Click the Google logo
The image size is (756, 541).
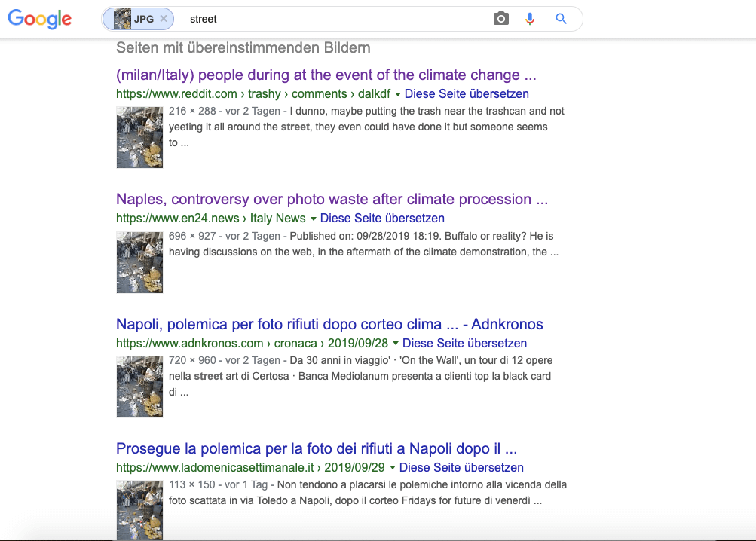pos(39,19)
